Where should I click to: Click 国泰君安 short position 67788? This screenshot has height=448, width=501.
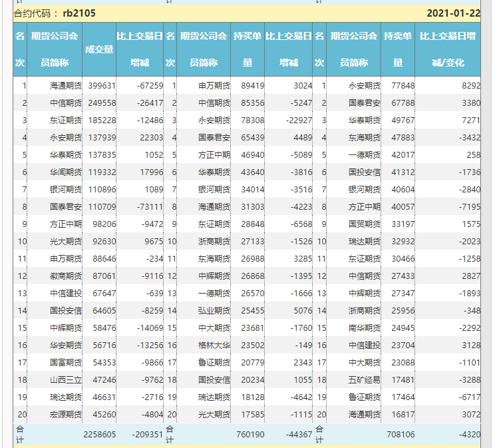(403, 103)
